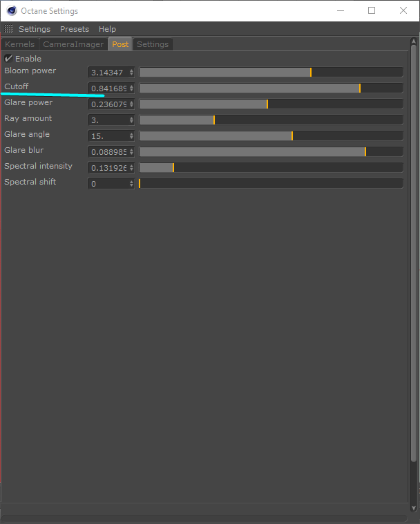Click the Bloom power value field
The width and height of the screenshot is (420, 524).
(x=111, y=72)
